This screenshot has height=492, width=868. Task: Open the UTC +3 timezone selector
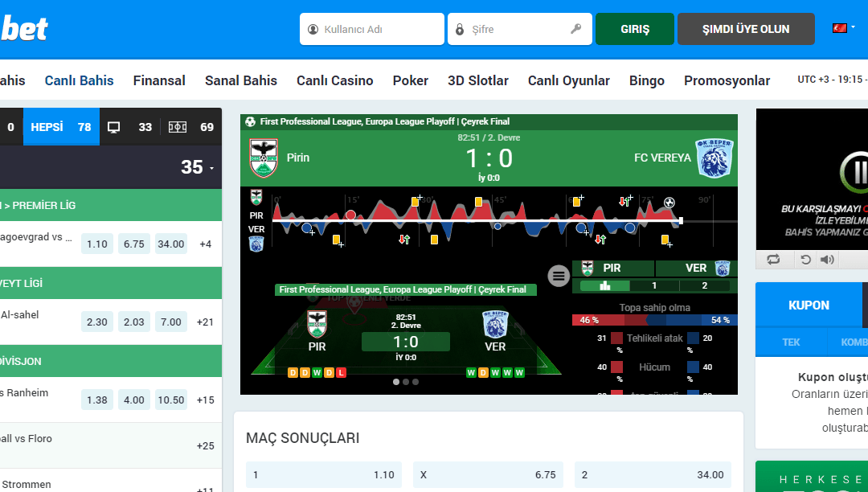click(832, 80)
